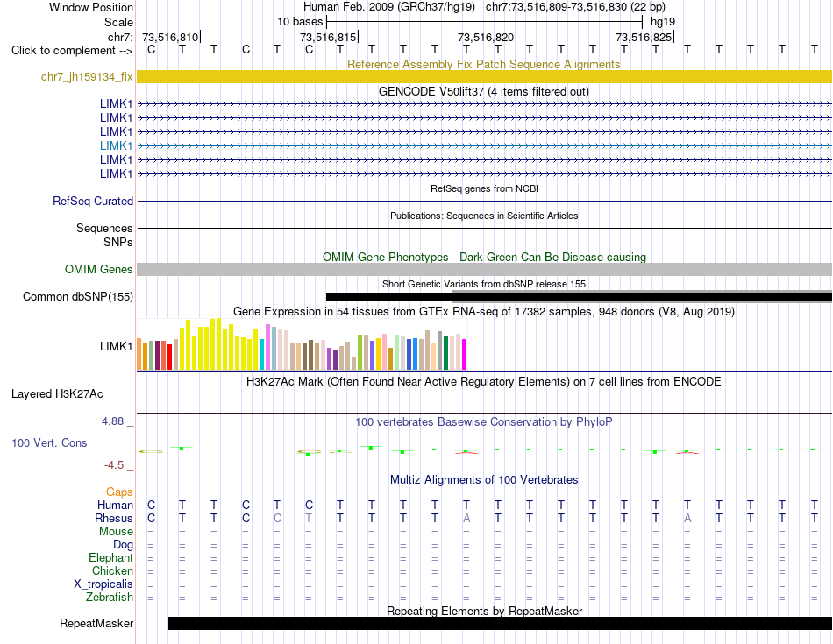Select the Mouse alignment row label
The height and width of the screenshot is (644, 833).
[x=116, y=532]
